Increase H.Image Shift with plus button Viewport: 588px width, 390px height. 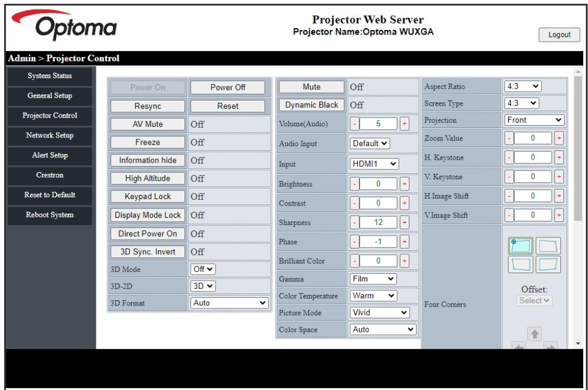click(x=559, y=196)
